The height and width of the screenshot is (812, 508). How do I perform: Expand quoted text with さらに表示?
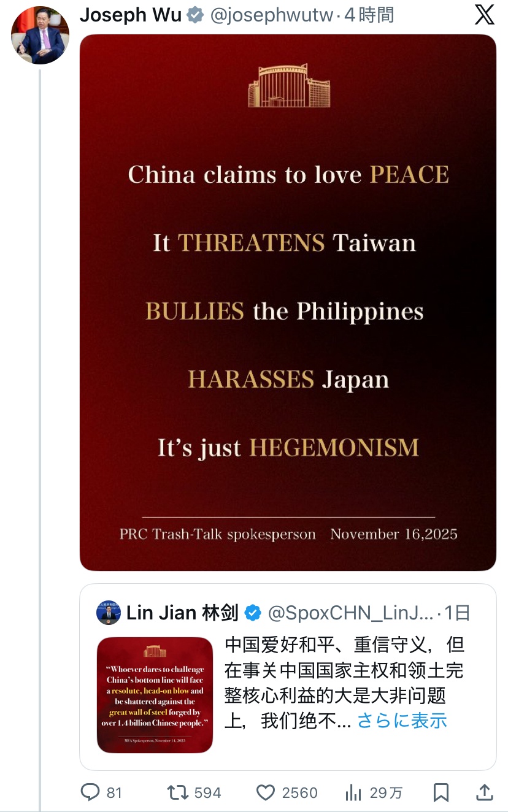[x=402, y=720]
